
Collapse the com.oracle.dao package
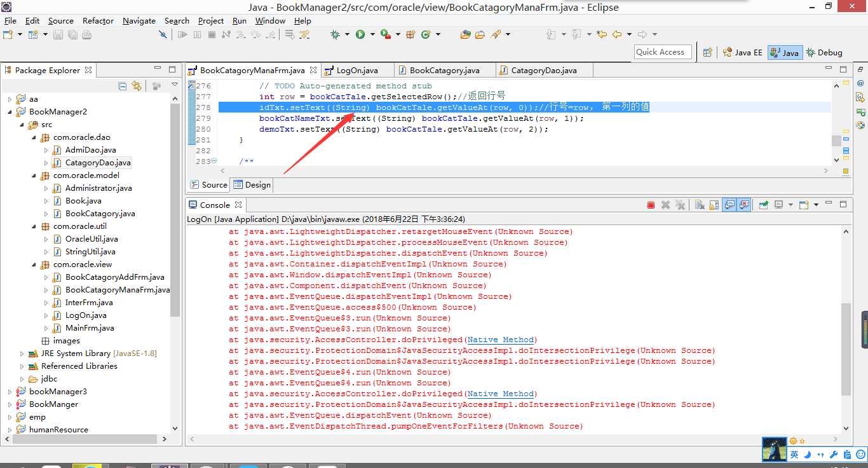point(34,137)
